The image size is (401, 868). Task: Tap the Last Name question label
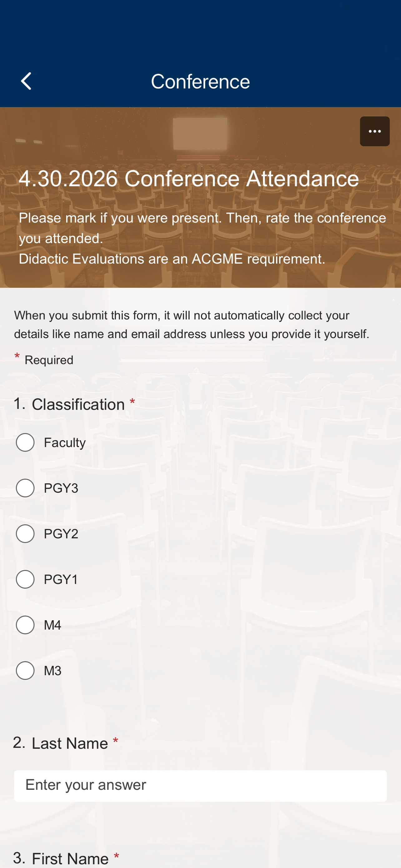(x=70, y=743)
